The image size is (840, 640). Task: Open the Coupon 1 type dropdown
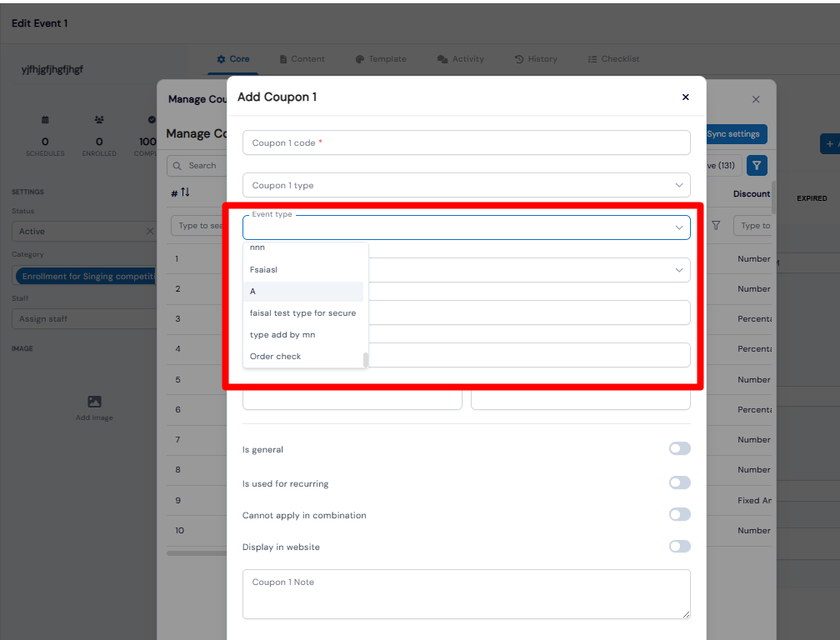click(466, 185)
